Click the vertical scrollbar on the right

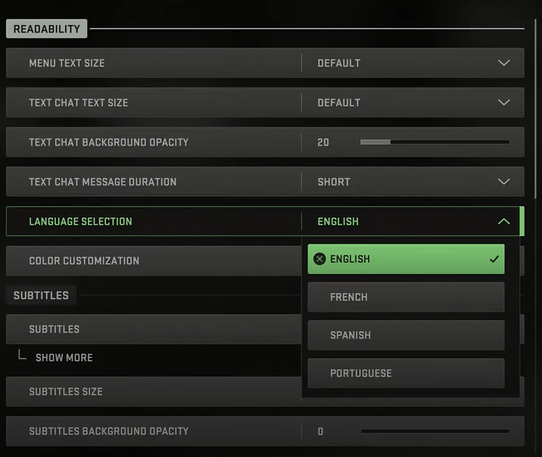coord(535,109)
